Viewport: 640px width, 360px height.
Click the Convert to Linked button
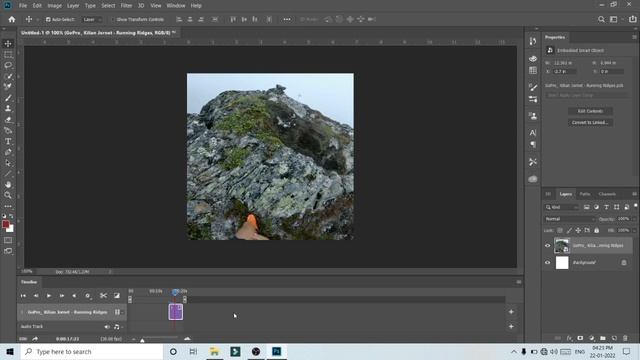coord(590,122)
